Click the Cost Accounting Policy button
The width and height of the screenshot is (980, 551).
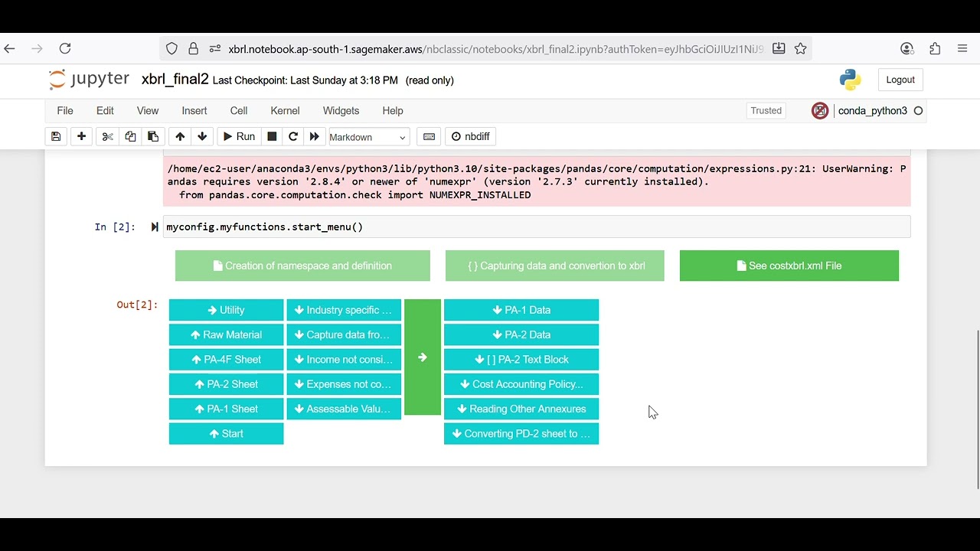point(521,384)
